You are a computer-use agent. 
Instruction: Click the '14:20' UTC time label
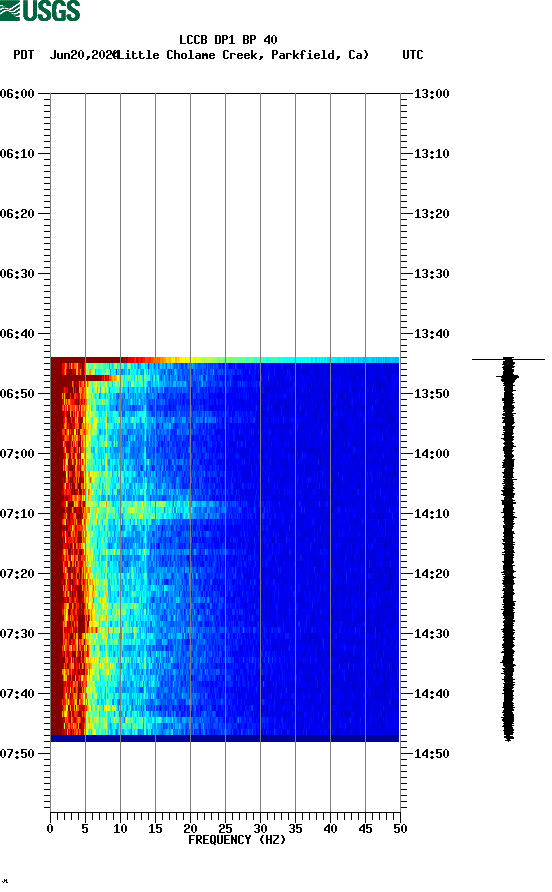point(431,574)
